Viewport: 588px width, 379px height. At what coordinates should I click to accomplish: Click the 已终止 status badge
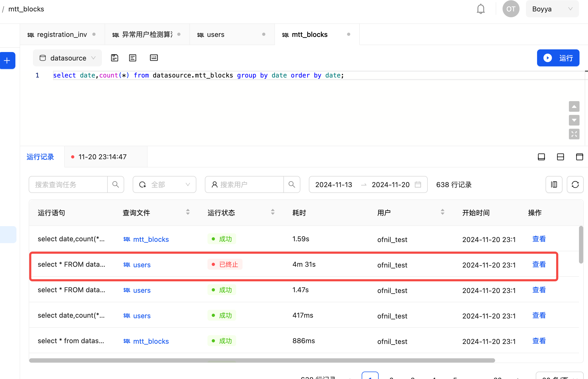point(225,264)
